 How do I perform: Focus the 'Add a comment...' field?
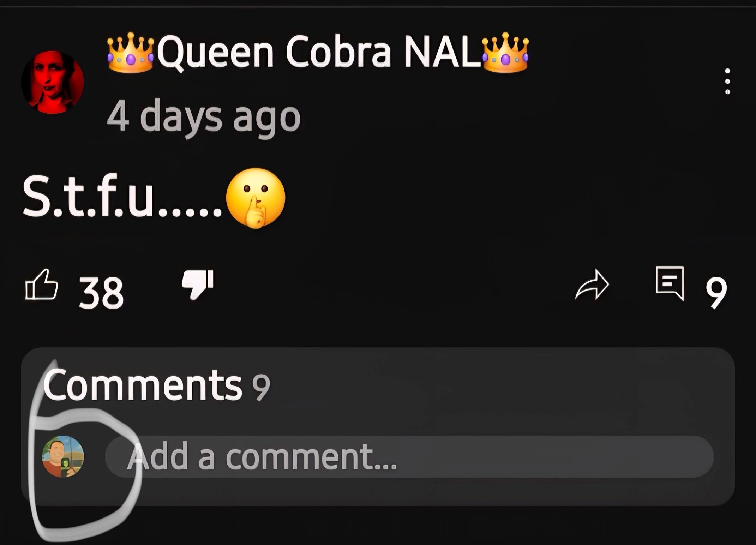(409, 456)
